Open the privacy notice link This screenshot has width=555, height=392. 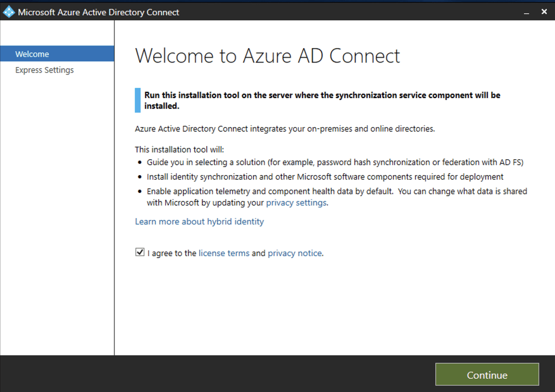295,253
